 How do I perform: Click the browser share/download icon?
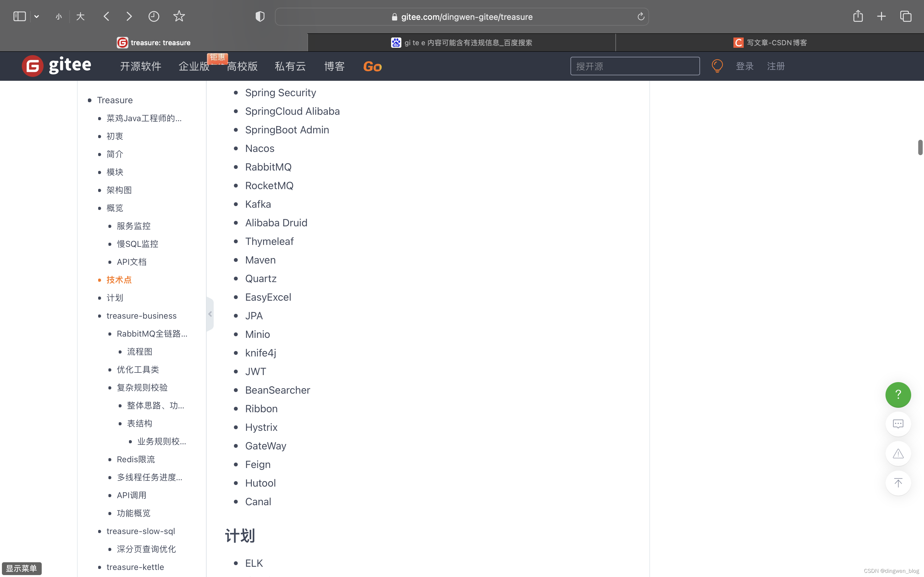[x=858, y=16]
